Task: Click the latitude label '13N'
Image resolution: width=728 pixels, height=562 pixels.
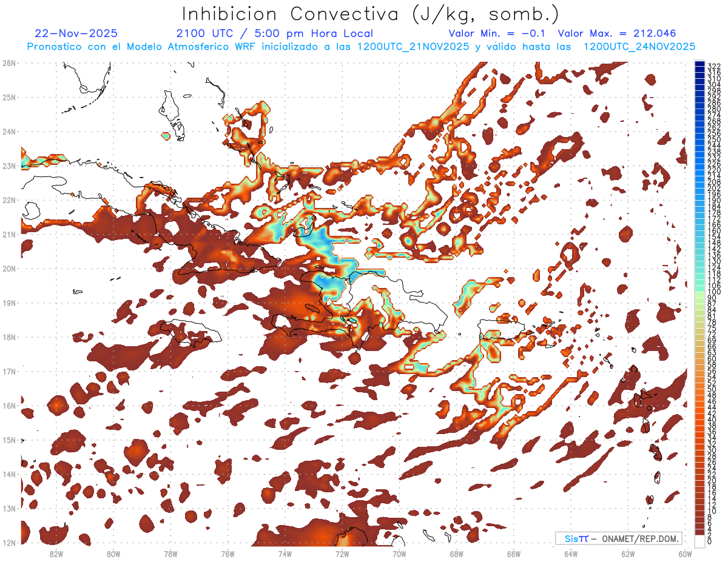Action: click(10, 509)
